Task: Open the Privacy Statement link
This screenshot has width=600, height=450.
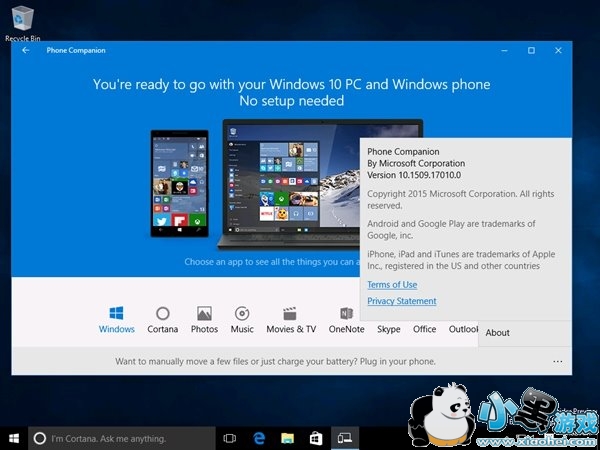Action: (x=402, y=301)
